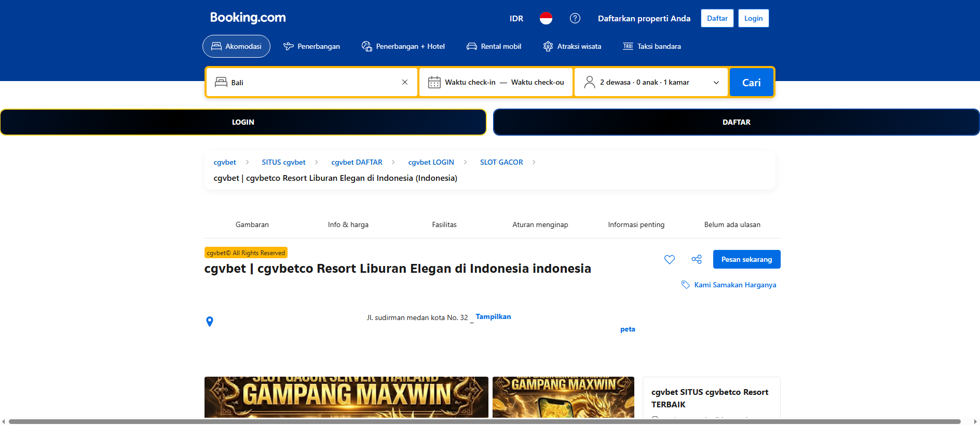Go to the Rental mobil tab

(x=494, y=46)
